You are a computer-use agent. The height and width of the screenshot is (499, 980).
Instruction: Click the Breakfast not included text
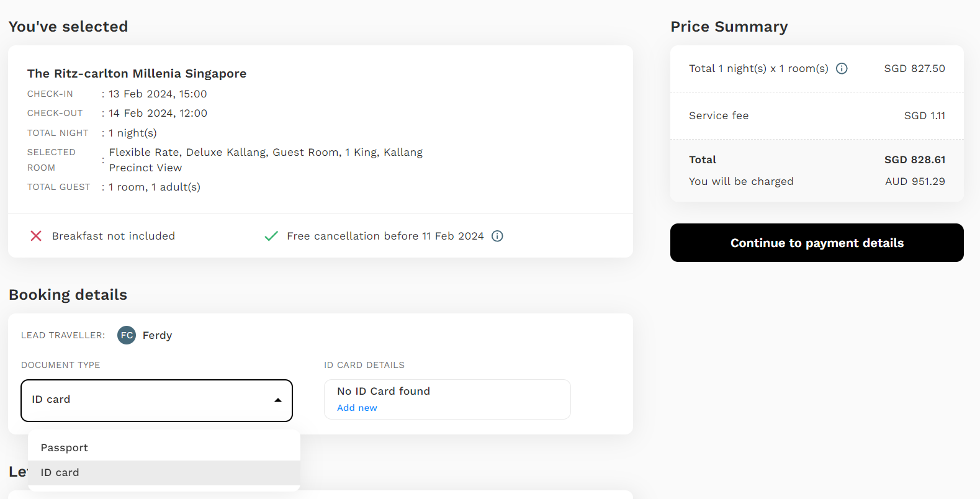pyautogui.click(x=114, y=236)
